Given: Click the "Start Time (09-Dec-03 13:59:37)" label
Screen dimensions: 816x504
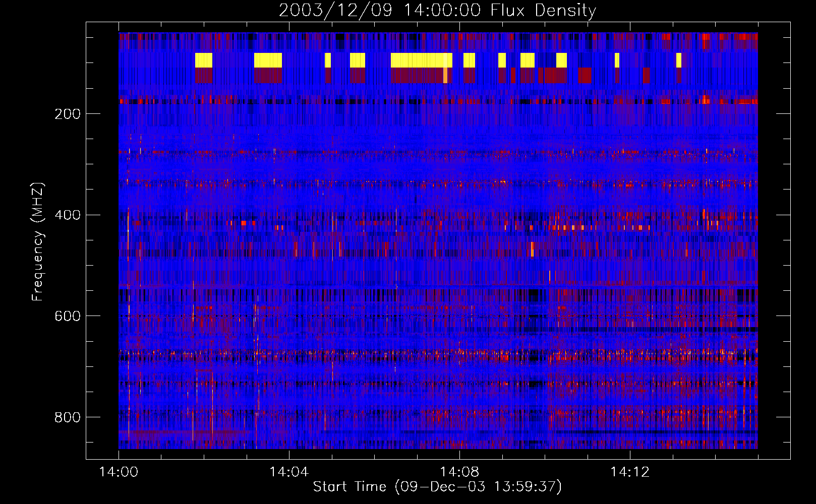Looking at the screenshot, I should click(x=437, y=487).
